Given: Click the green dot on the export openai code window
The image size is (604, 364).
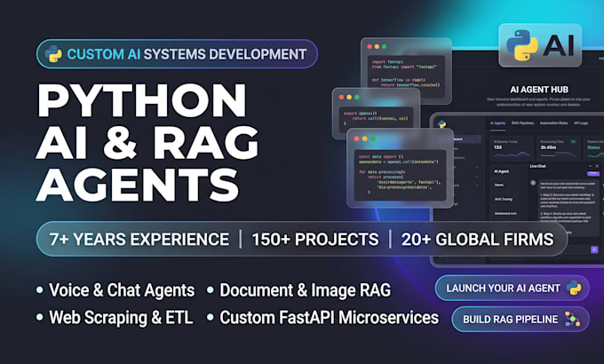Looking at the screenshot, I should pyautogui.click(x=357, y=97).
